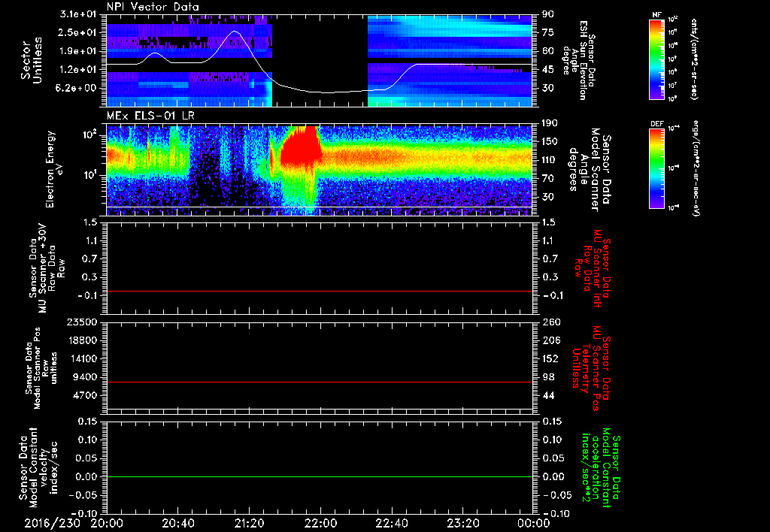
Task: Click the DEF color scale bar
Action: click(x=657, y=168)
